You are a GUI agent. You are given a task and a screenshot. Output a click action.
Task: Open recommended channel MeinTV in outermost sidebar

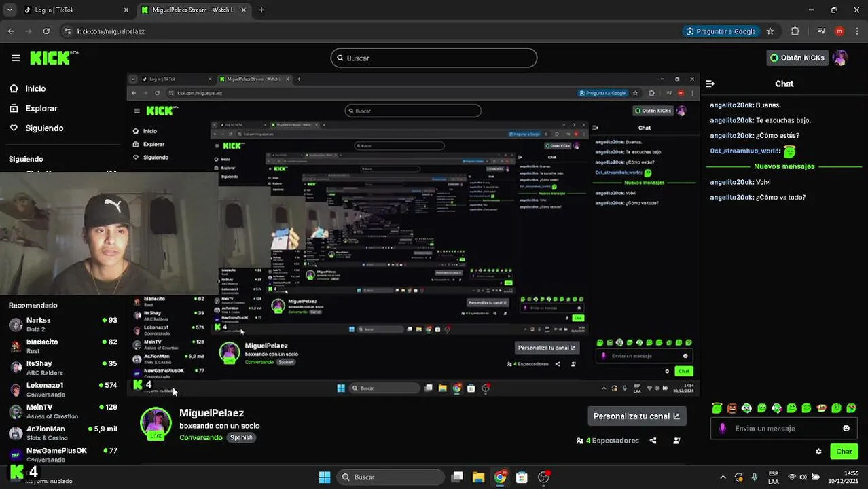click(62, 411)
